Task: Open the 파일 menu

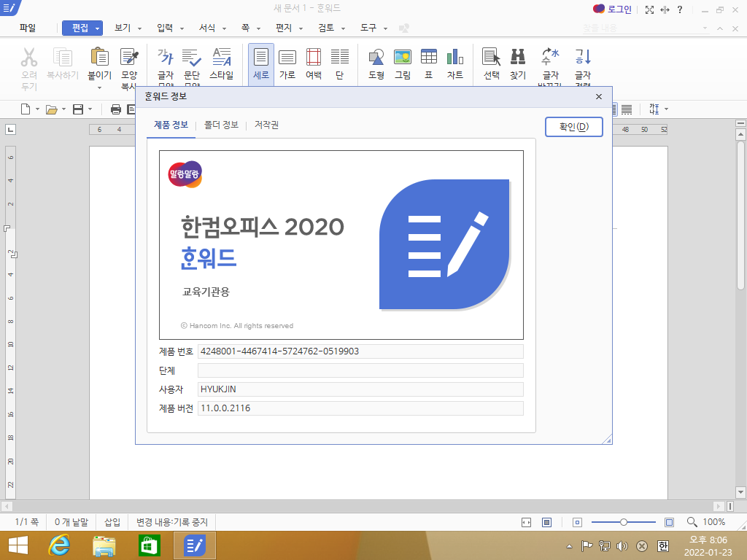Action: [28, 28]
